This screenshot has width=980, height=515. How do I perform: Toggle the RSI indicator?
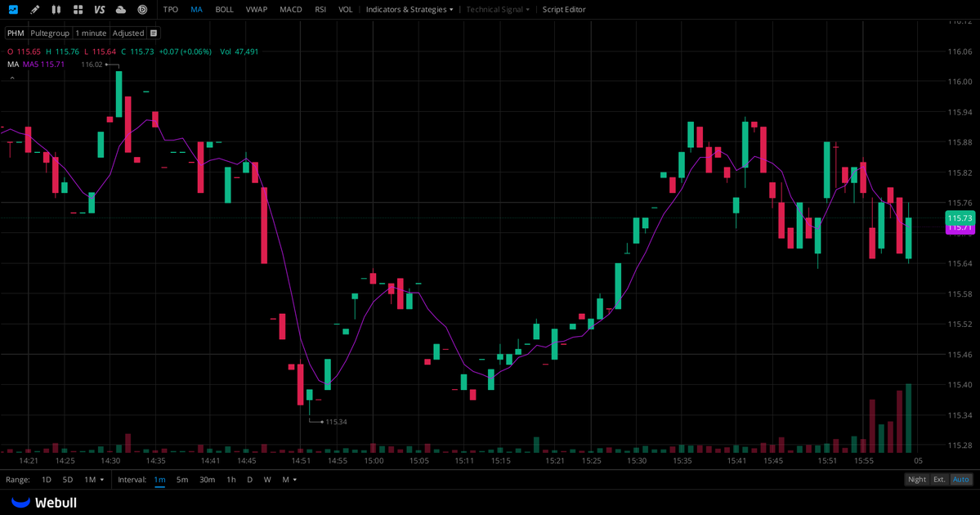click(x=320, y=9)
